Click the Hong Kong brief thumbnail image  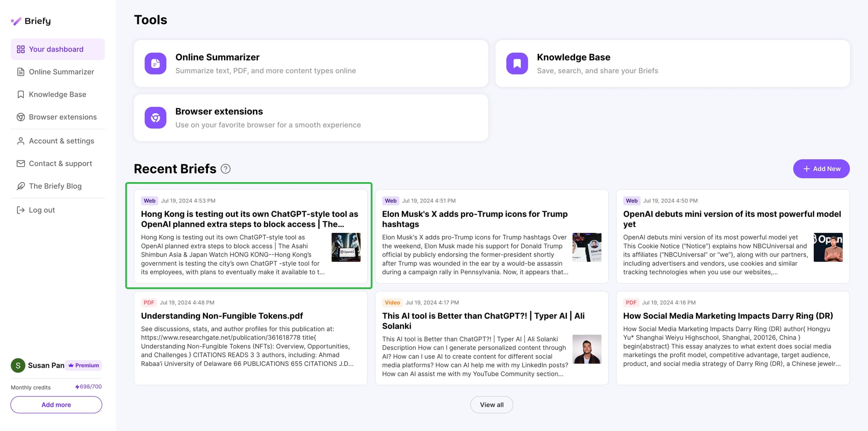click(346, 247)
